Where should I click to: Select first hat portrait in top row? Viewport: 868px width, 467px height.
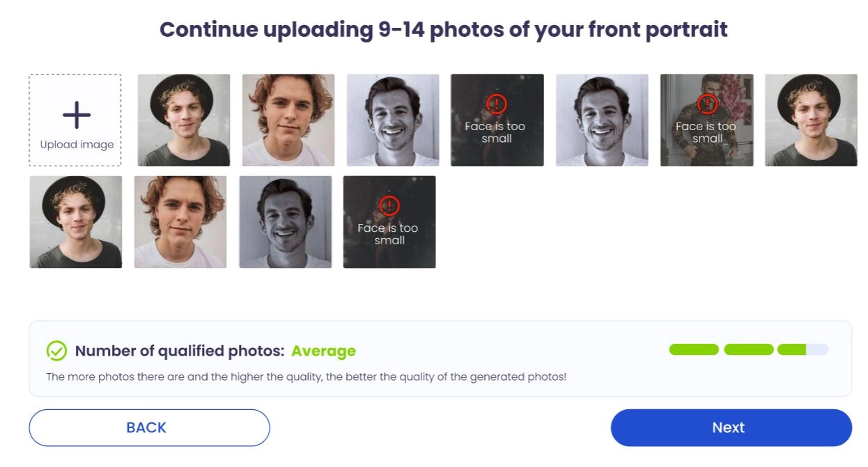click(x=184, y=120)
